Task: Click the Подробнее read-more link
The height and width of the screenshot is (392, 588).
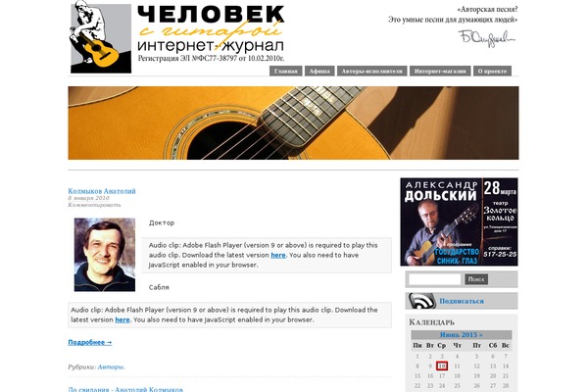Action: pos(90,342)
